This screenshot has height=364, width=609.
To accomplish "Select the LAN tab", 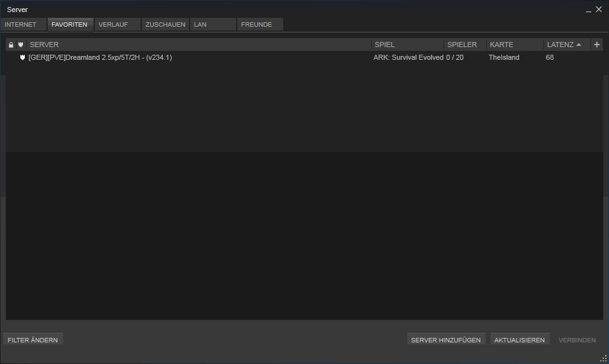I will click(213, 25).
